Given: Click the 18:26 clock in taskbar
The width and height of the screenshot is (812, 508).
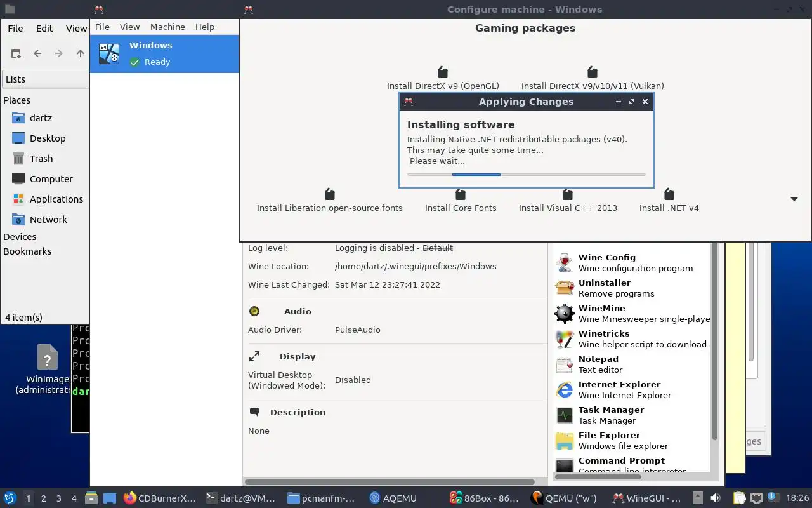Looking at the screenshot, I should tap(797, 498).
